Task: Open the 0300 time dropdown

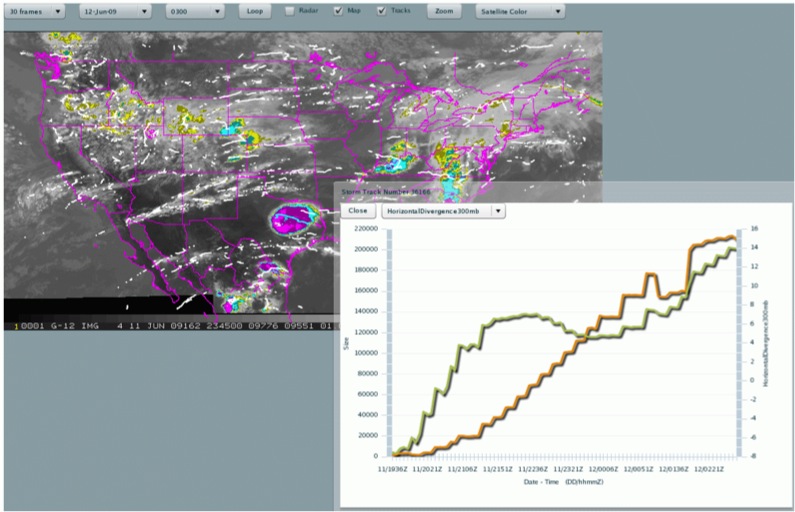Action: (x=192, y=12)
